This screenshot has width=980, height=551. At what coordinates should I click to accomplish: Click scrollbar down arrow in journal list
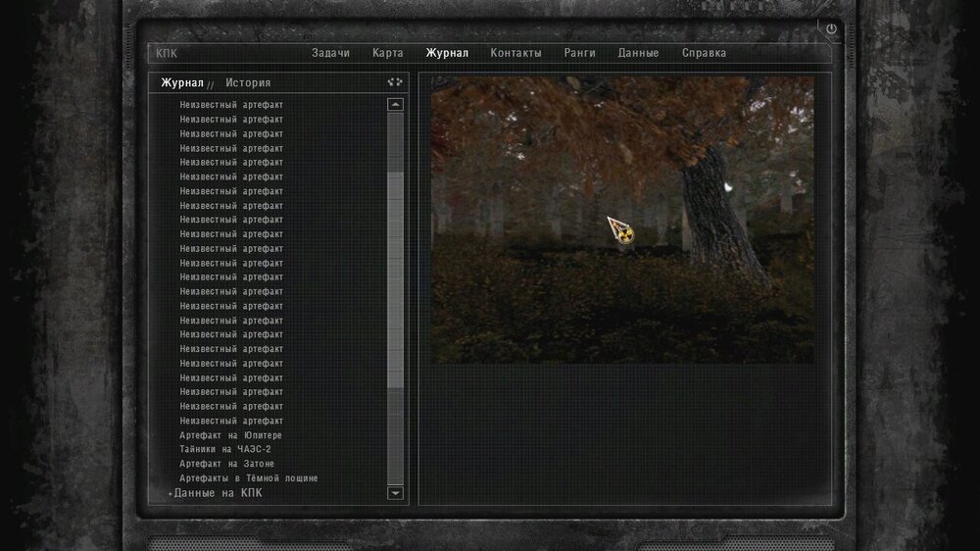click(x=395, y=493)
